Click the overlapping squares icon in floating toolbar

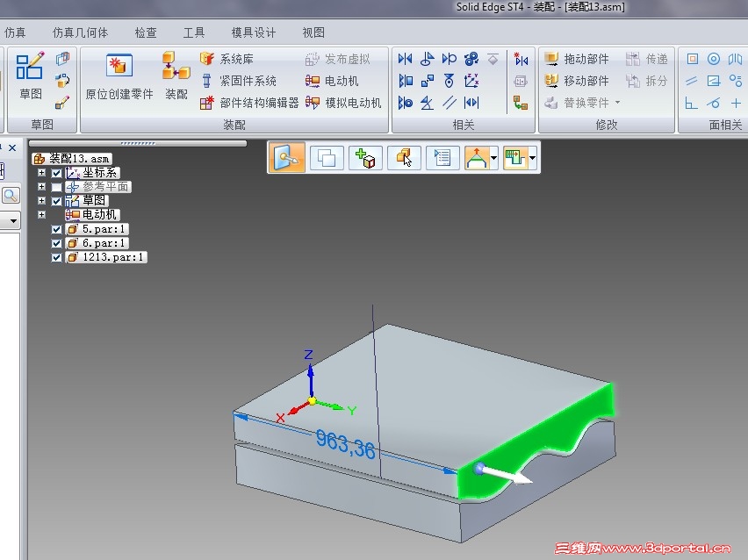327,158
